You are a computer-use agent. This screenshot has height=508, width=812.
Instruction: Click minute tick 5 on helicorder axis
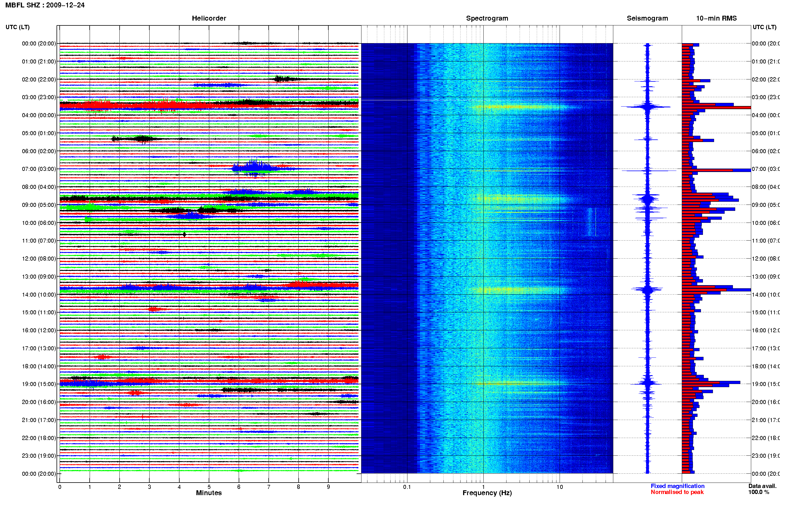point(209,487)
